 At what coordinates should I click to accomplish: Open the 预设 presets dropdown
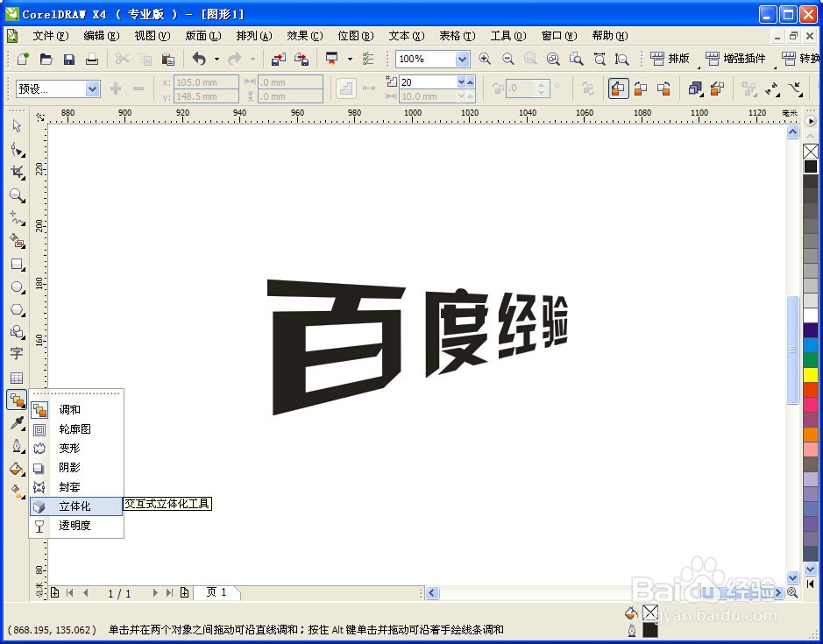pyautogui.click(x=92, y=88)
